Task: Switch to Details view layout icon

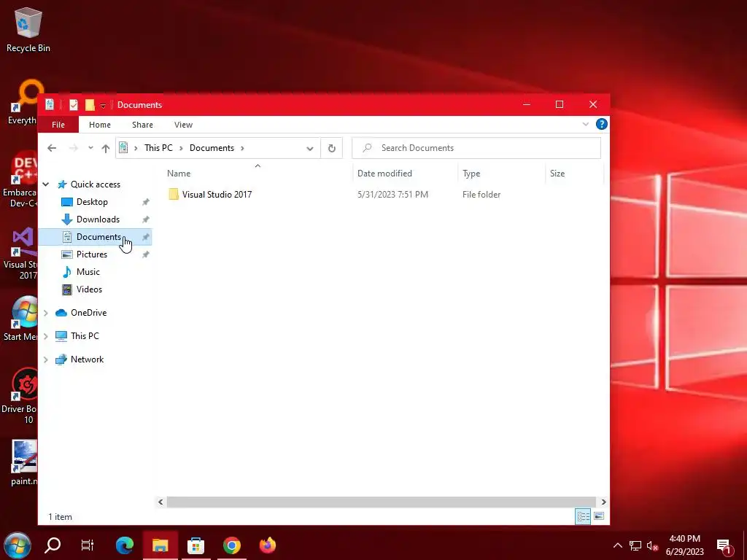Action: click(x=583, y=517)
